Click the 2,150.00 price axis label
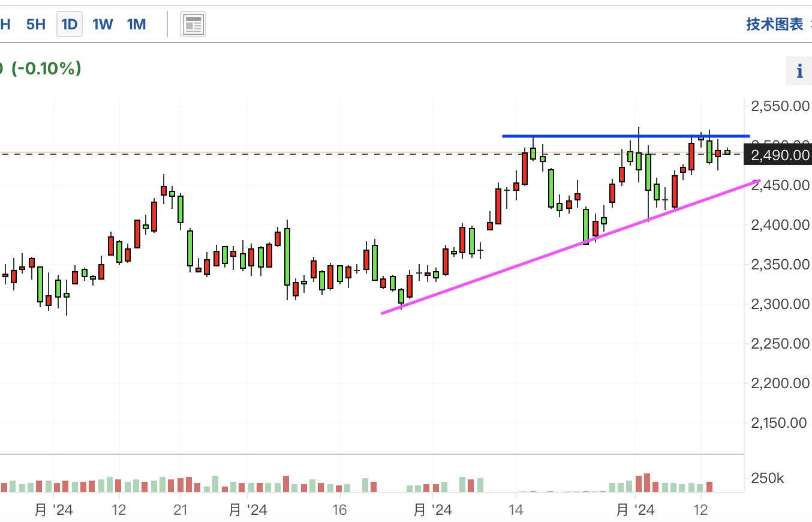Image resolution: width=812 pixels, height=522 pixels. [x=779, y=423]
